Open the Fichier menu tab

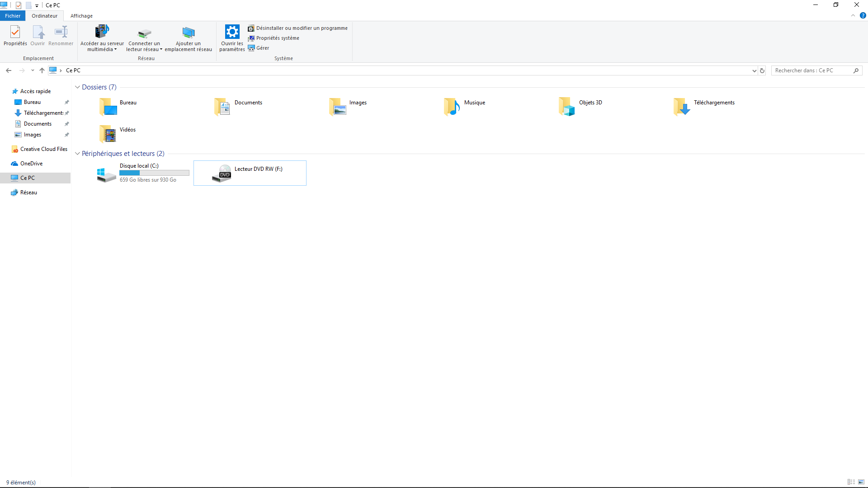click(13, 16)
